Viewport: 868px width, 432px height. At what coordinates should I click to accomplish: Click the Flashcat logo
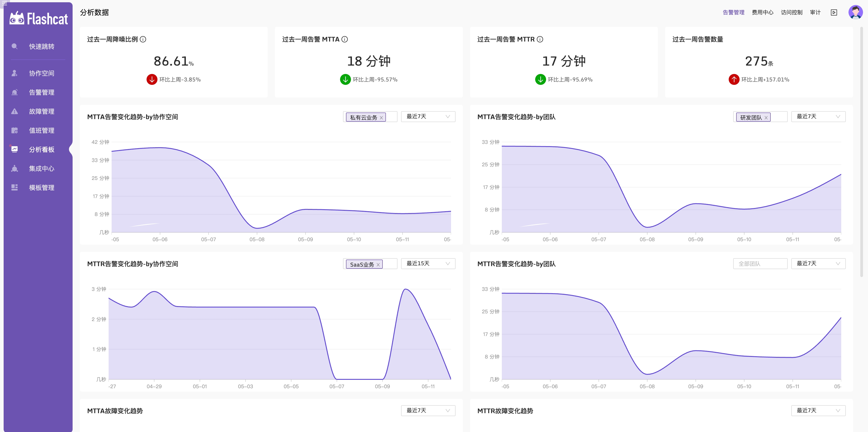[x=38, y=19]
